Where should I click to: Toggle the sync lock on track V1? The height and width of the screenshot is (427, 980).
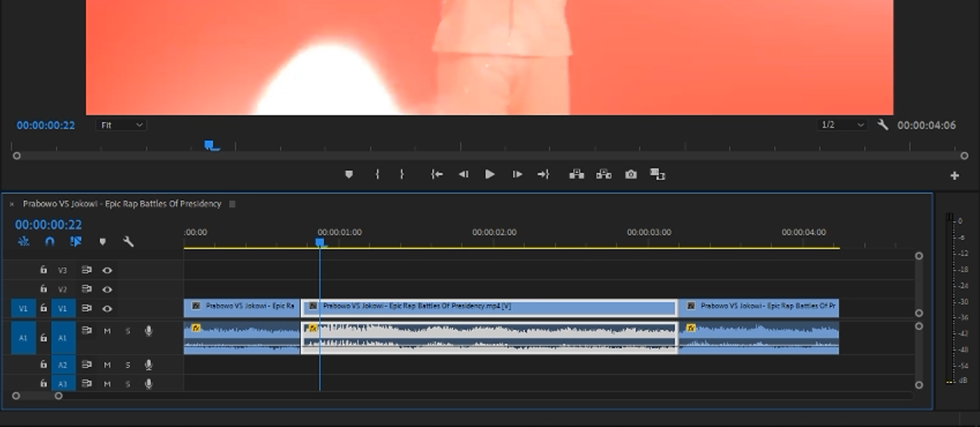86,309
